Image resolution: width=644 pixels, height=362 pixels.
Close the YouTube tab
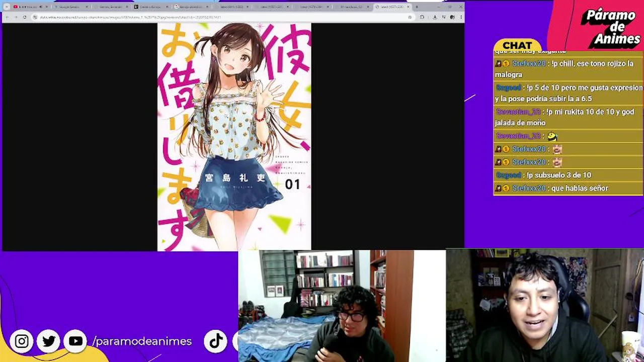pos(47,7)
